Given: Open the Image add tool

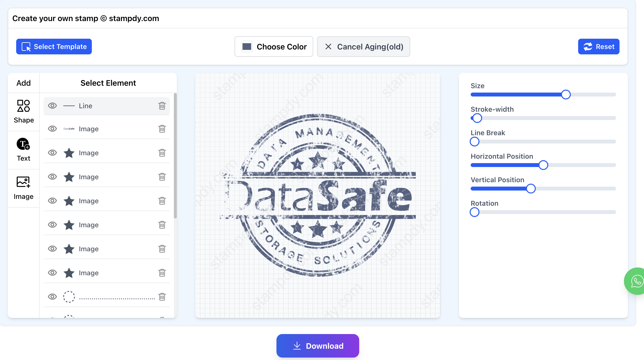Looking at the screenshot, I should [x=24, y=188].
